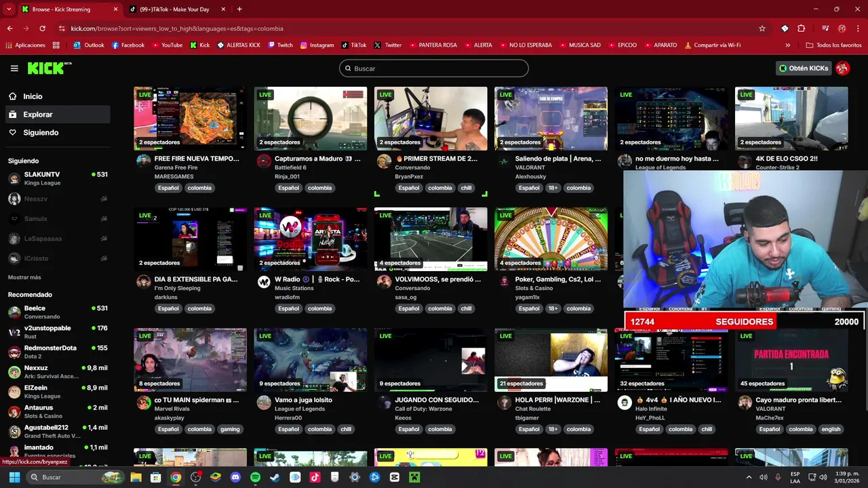Click the HeY_PhoLL channel avatar

[625, 402]
